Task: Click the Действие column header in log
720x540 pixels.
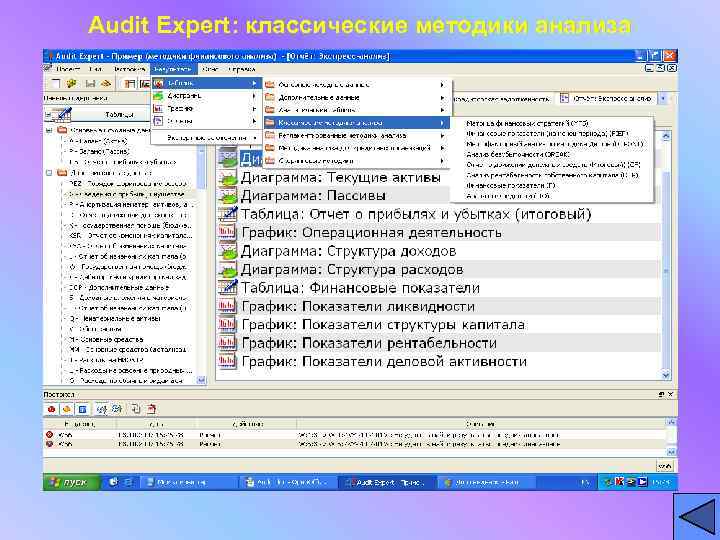Action: (x=248, y=424)
